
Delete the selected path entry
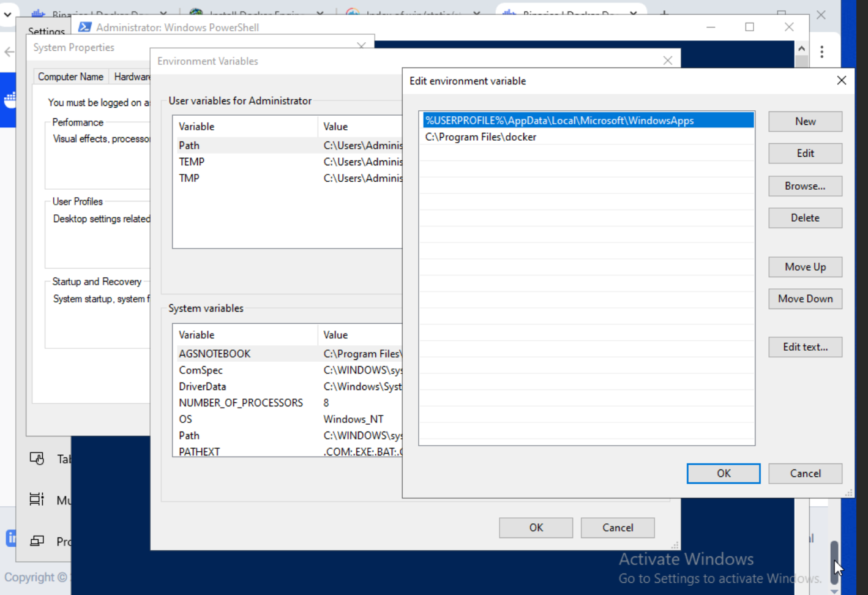[x=805, y=218]
